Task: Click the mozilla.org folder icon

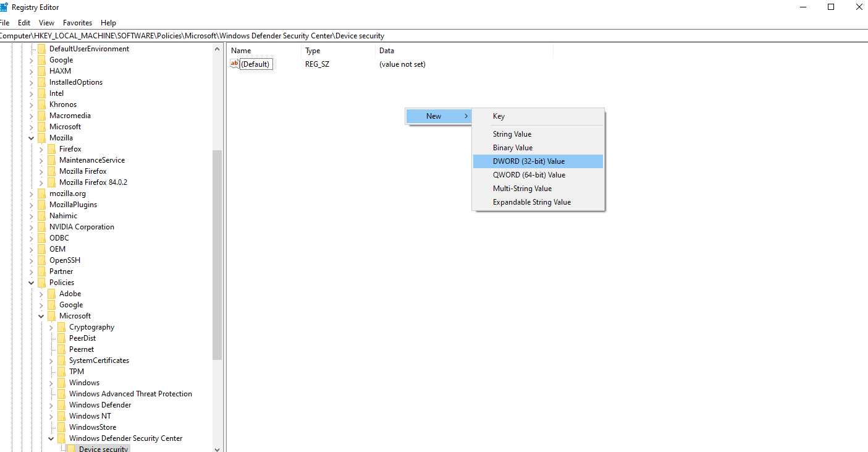Action: 41,194
